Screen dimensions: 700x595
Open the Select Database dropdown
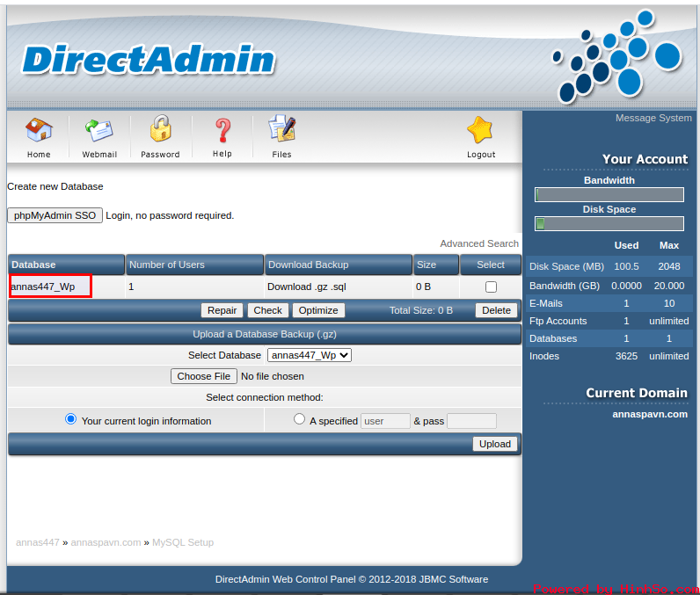pyautogui.click(x=309, y=355)
